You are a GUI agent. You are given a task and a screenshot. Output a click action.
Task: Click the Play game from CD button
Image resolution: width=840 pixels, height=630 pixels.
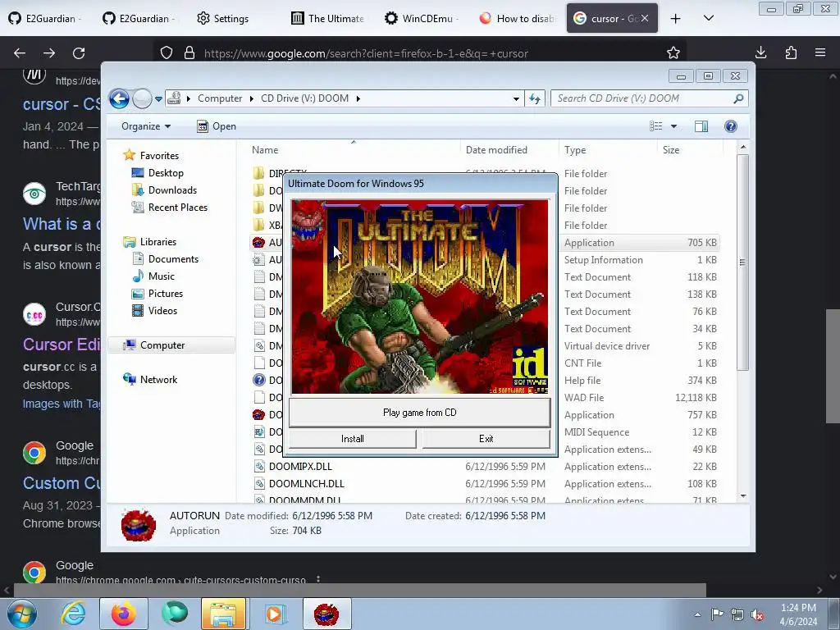(419, 413)
